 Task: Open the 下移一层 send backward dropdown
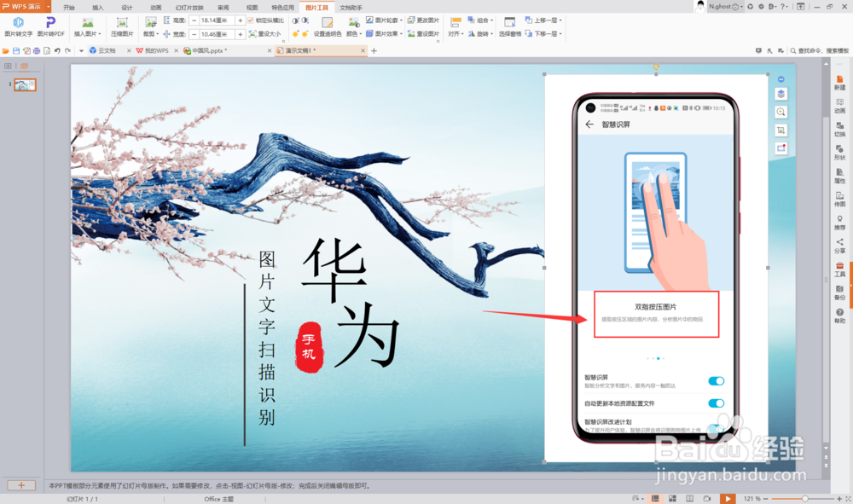coord(543,34)
